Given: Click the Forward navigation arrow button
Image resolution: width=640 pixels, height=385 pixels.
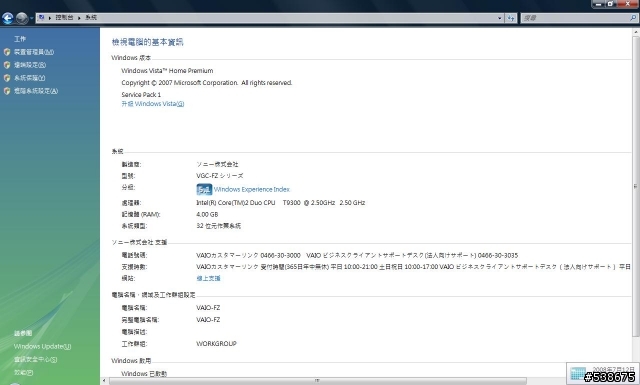Looking at the screenshot, I should click(x=22, y=18).
